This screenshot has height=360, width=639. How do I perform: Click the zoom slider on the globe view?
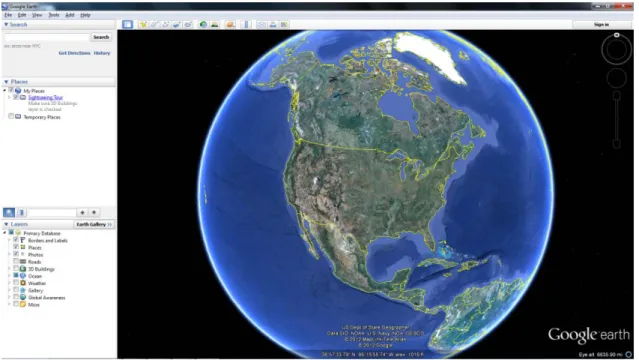(617, 119)
